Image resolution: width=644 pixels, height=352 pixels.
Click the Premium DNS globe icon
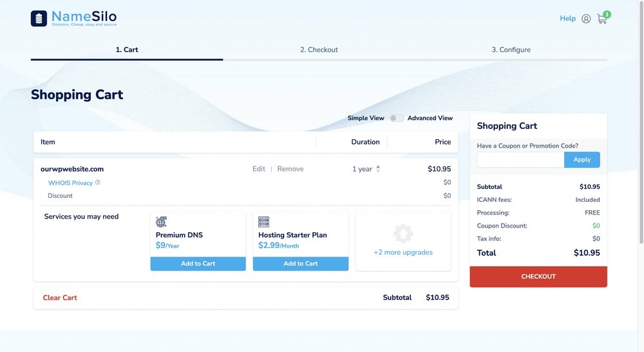pyautogui.click(x=162, y=222)
